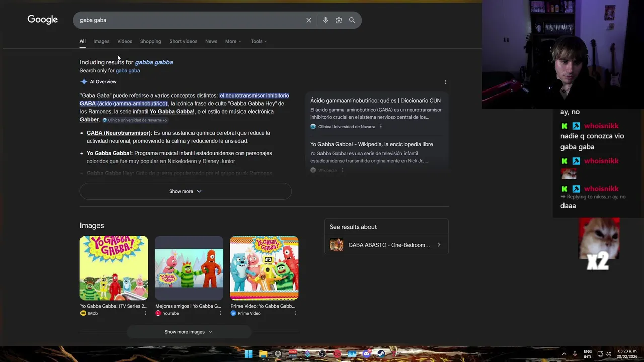Click GABA (Neurotransmisor) bullet heading
Viewport: 644px width, 362px height.
point(119,133)
